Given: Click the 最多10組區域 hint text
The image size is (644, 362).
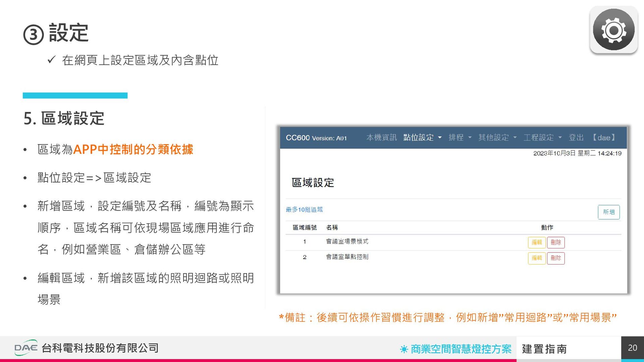Looking at the screenshot, I should [x=304, y=209].
